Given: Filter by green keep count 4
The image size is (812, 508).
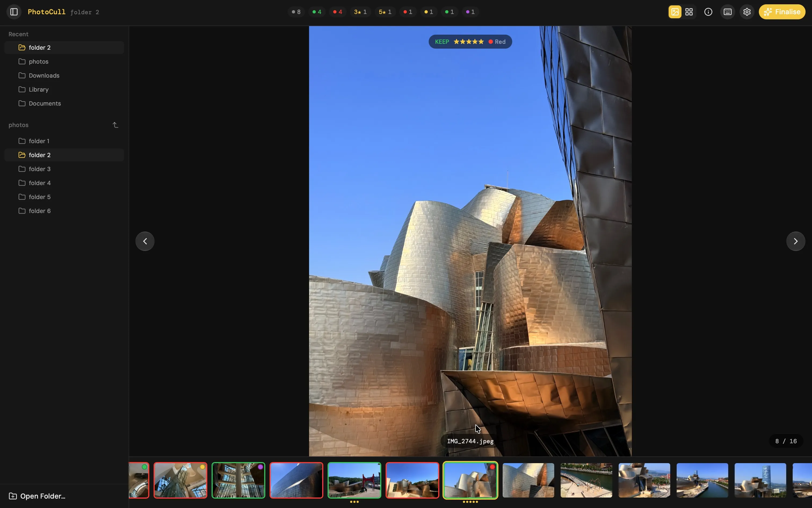Looking at the screenshot, I should (317, 12).
